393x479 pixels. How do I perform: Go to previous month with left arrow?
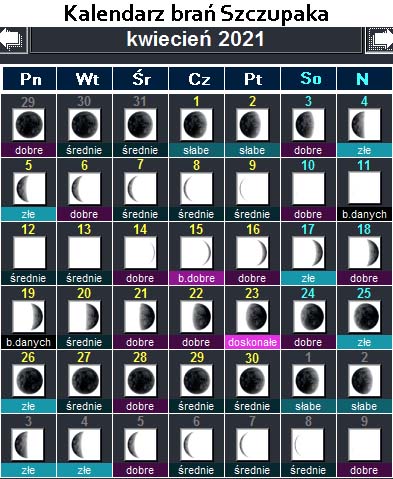coord(13,40)
